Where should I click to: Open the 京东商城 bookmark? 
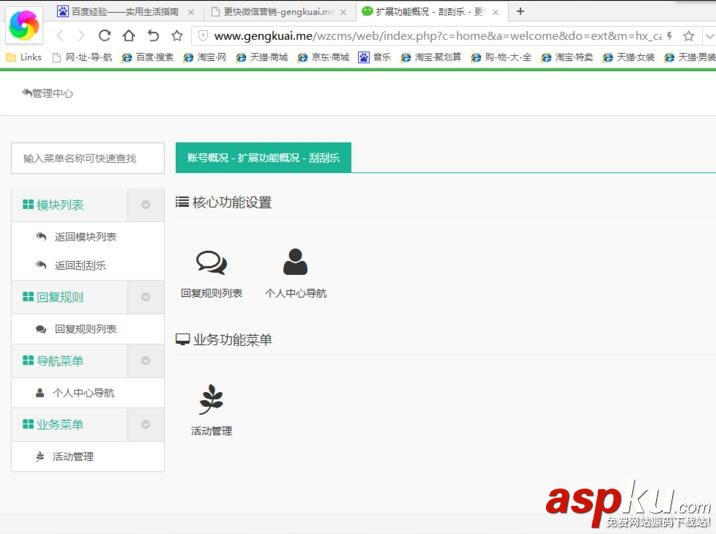pos(323,57)
